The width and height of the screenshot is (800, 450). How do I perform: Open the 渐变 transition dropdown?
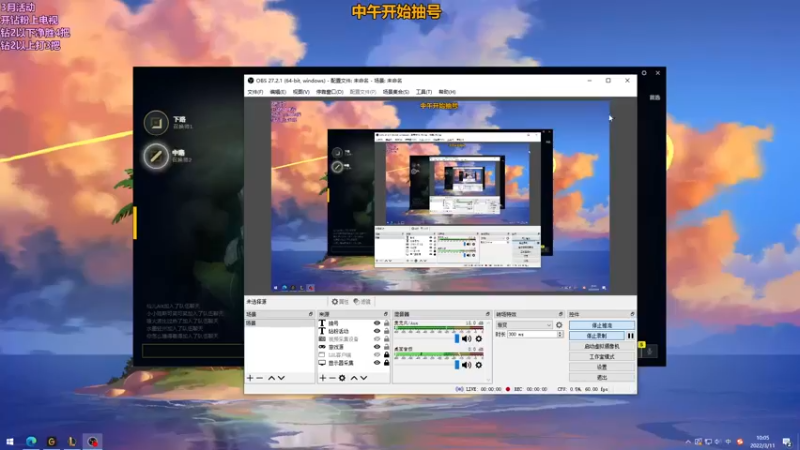point(524,324)
